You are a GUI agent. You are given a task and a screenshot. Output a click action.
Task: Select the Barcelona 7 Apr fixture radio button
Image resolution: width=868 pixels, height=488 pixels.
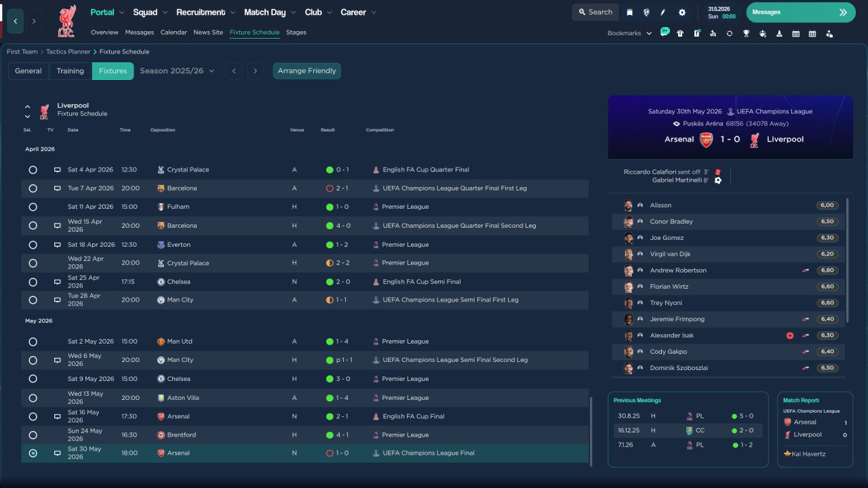click(33, 188)
